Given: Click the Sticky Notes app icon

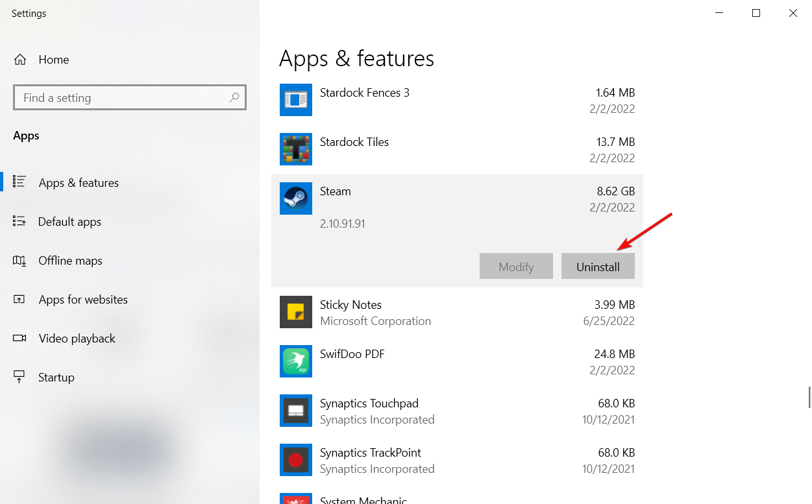Looking at the screenshot, I should point(296,312).
